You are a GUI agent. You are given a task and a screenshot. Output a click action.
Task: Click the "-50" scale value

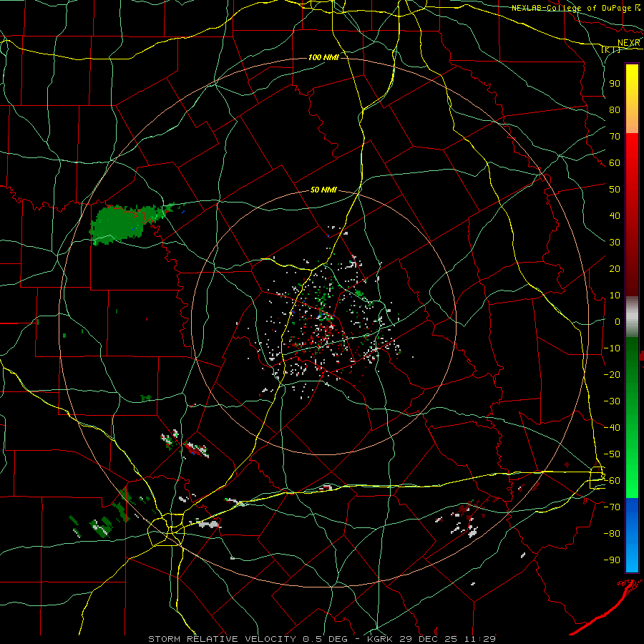tap(612, 454)
